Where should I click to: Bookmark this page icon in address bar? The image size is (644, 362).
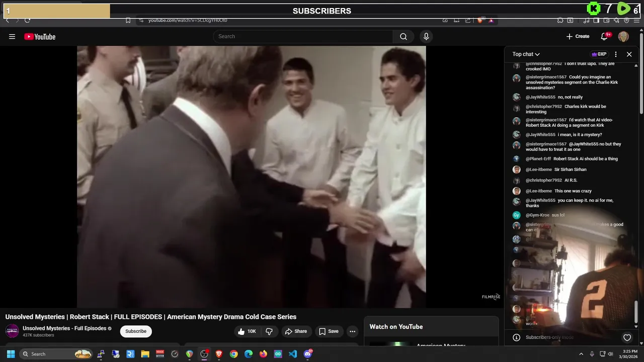pyautogui.click(x=128, y=20)
